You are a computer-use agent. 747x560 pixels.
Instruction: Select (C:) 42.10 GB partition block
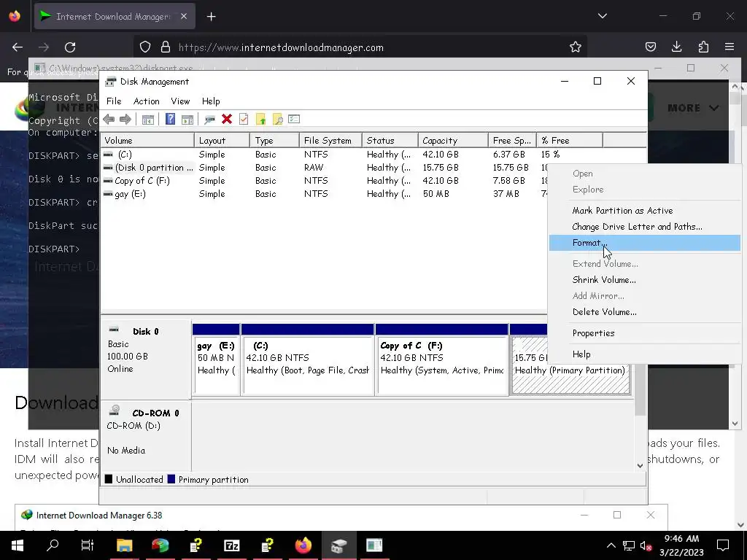tap(307, 359)
